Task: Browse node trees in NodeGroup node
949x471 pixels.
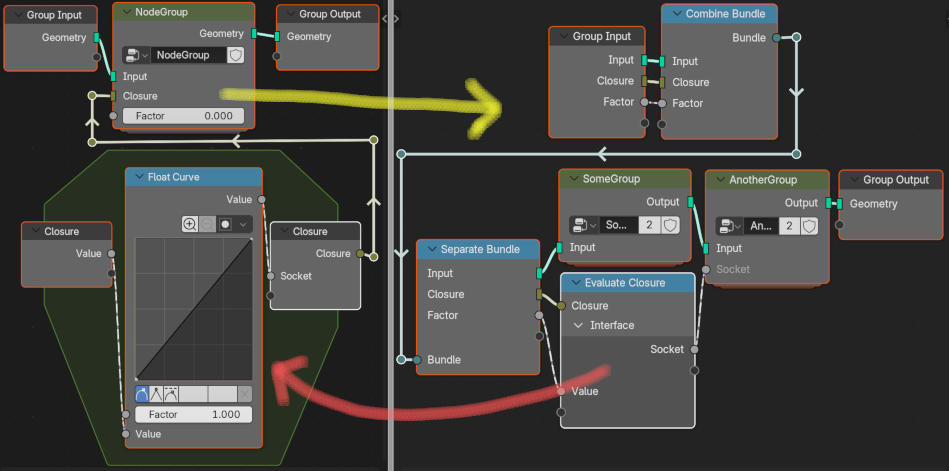Action: pos(135,55)
